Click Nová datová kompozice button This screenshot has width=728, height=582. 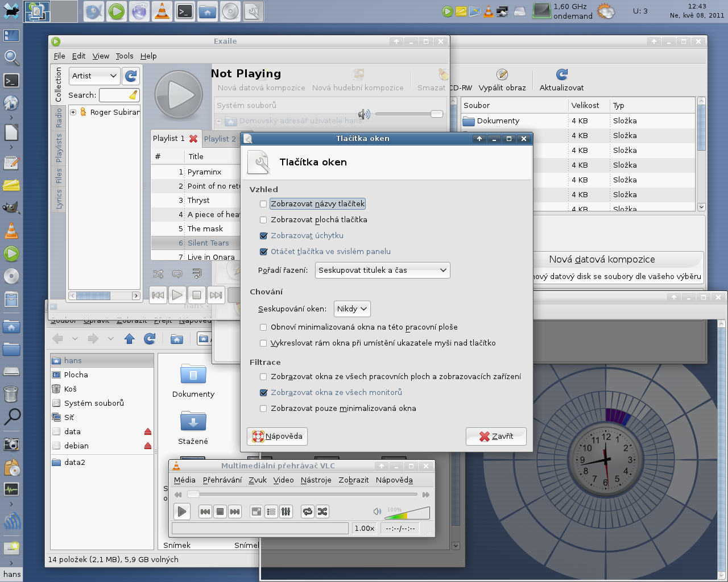602,260
